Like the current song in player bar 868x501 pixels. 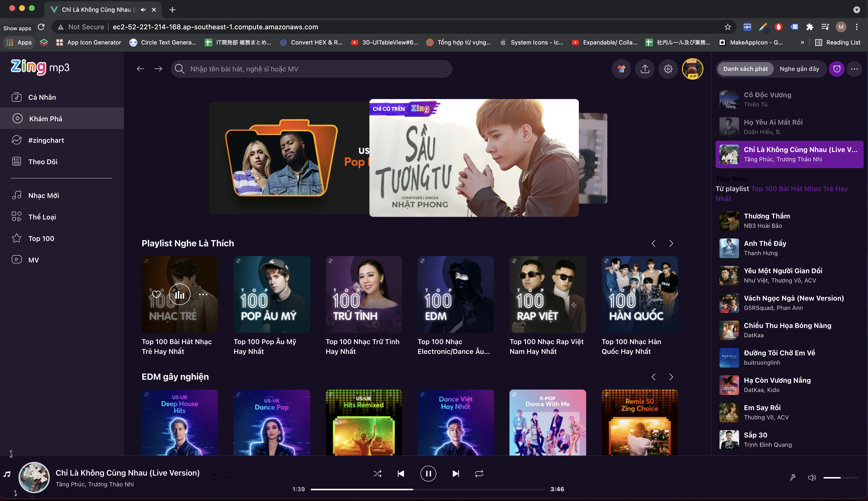pyautogui.click(x=213, y=477)
